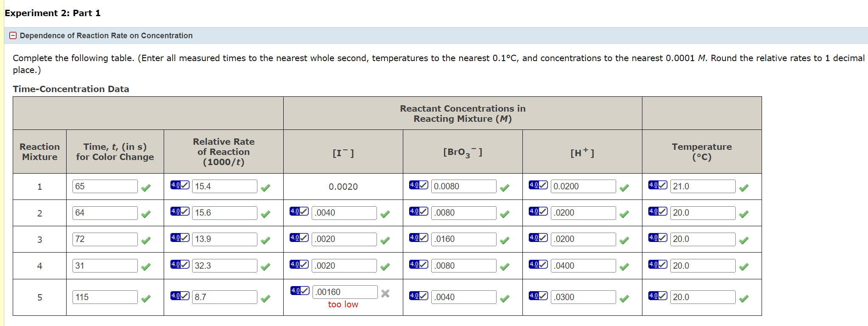Screen dimensions: 868x326
Task: Edit the mixture 2 bromate concentration field
Action: click(x=464, y=213)
